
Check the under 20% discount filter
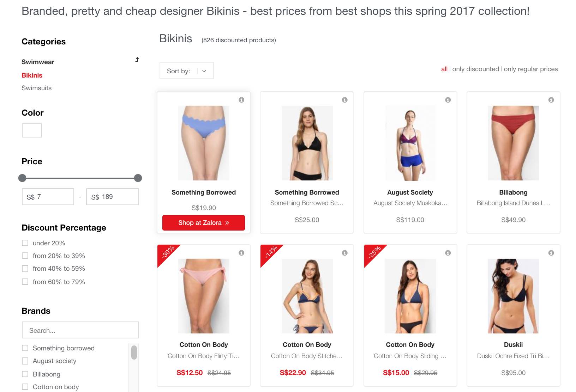point(25,243)
